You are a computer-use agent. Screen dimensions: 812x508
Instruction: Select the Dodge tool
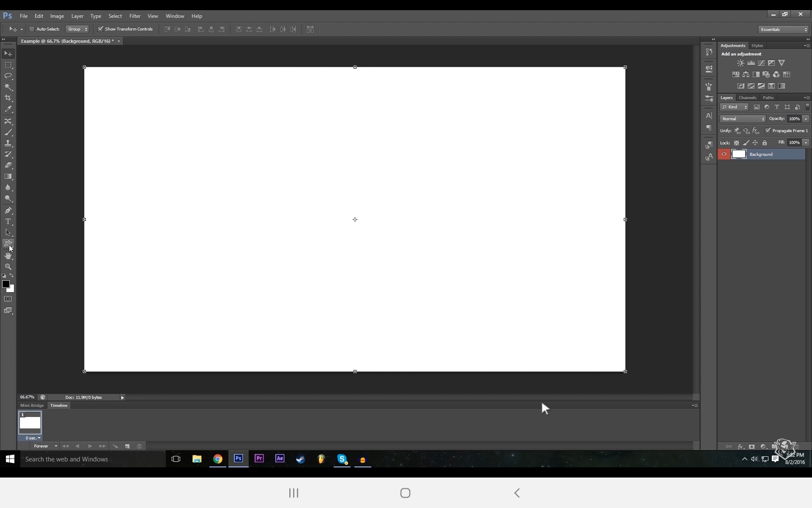pos(8,198)
